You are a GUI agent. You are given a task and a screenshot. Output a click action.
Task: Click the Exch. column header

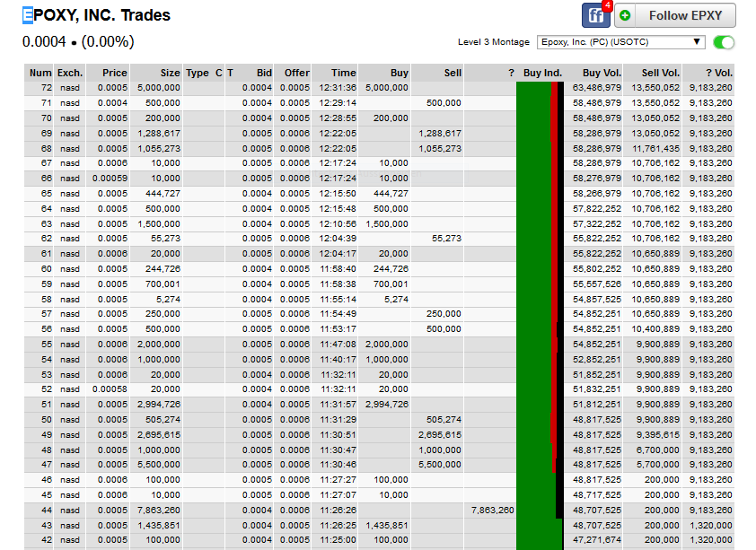pyautogui.click(x=70, y=73)
